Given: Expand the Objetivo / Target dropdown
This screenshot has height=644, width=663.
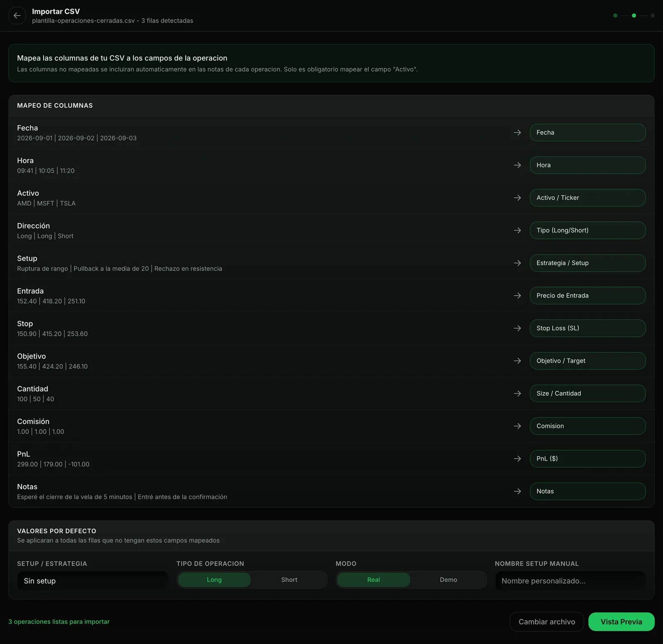Looking at the screenshot, I should coord(588,361).
